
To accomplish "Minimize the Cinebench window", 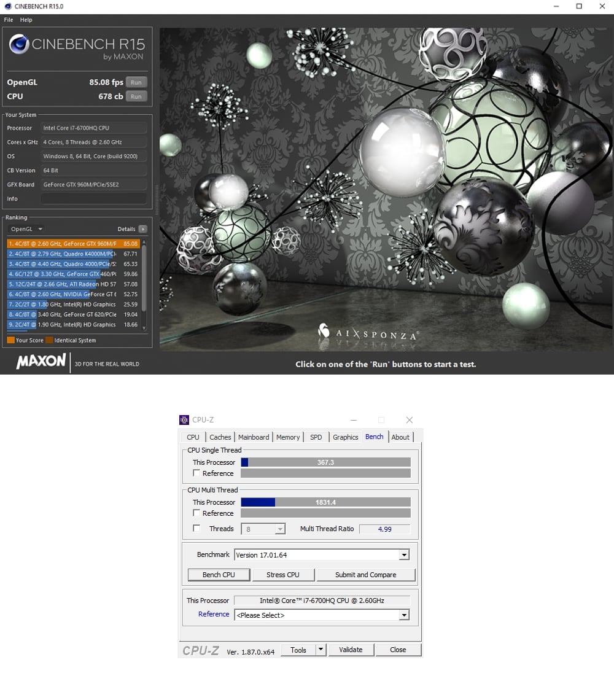I will point(556,6).
